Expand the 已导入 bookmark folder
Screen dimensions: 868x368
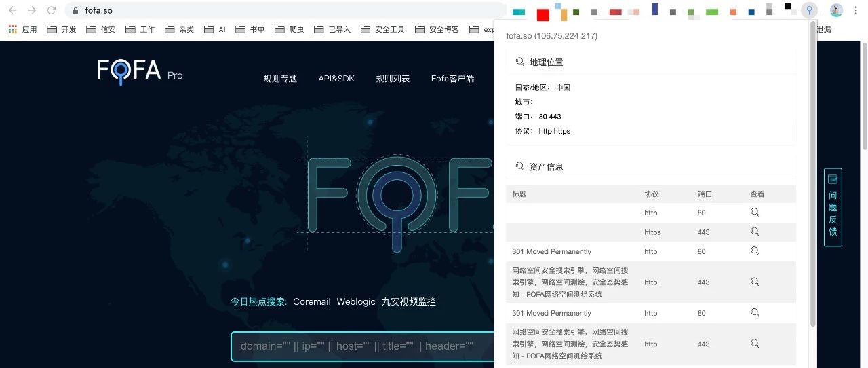332,29
